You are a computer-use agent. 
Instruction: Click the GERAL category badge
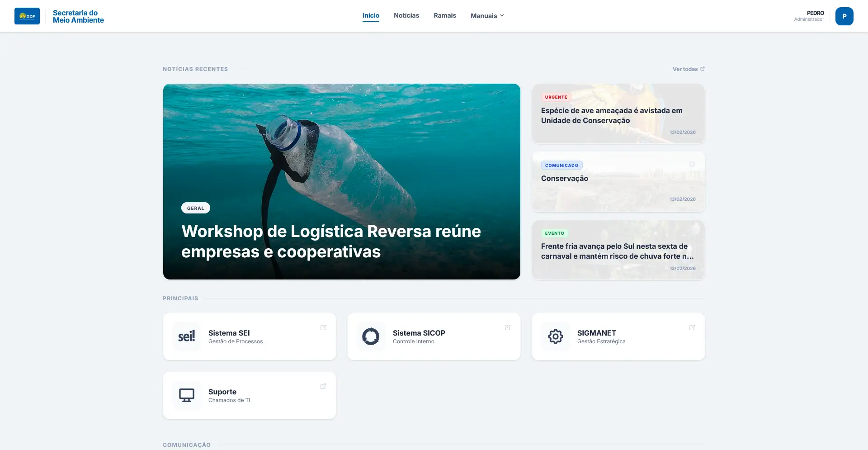click(196, 208)
